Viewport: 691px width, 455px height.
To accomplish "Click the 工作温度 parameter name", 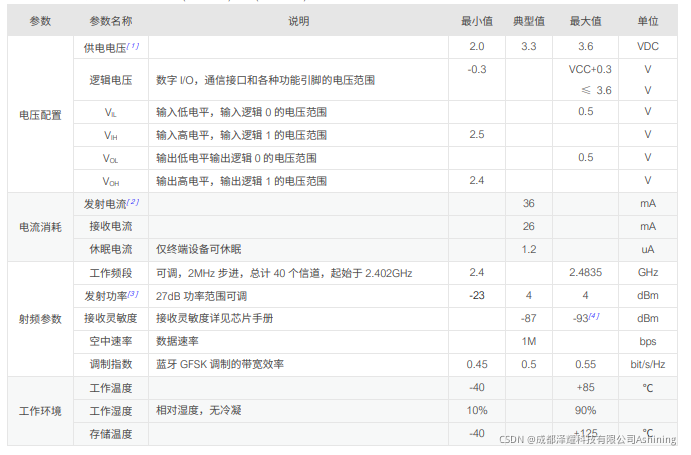I will [111, 388].
